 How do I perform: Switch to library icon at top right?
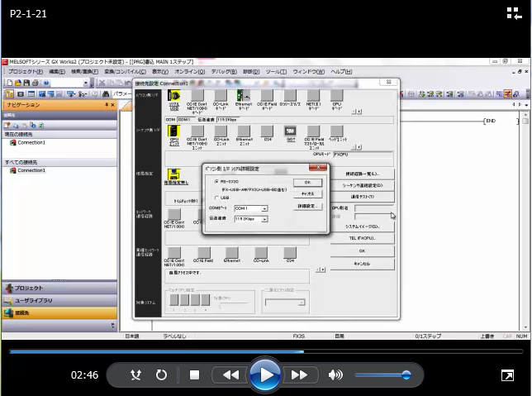514,13
